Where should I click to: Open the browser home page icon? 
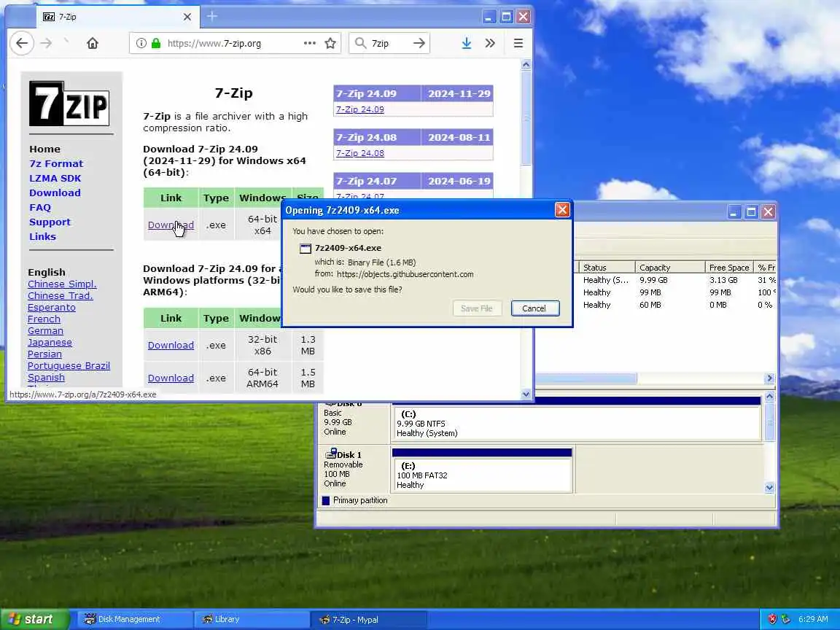click(93, 44)
